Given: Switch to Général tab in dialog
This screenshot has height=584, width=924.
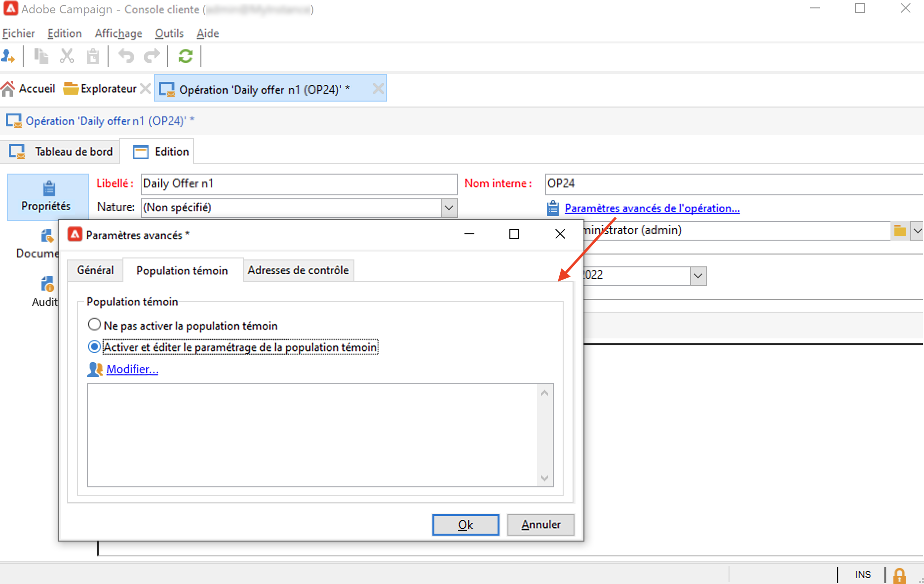Looking at the screenshot, I should 95,270.
